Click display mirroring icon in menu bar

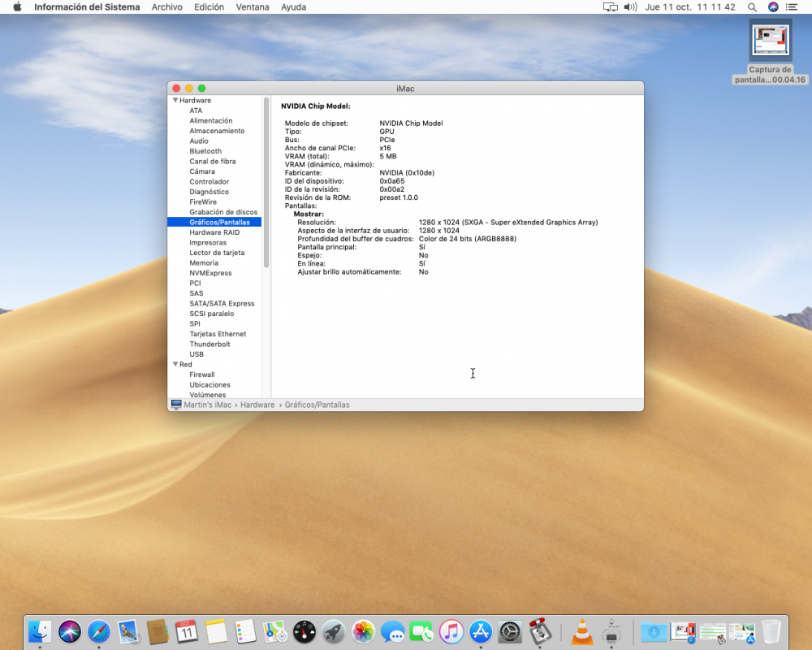[x=611, y=7]
